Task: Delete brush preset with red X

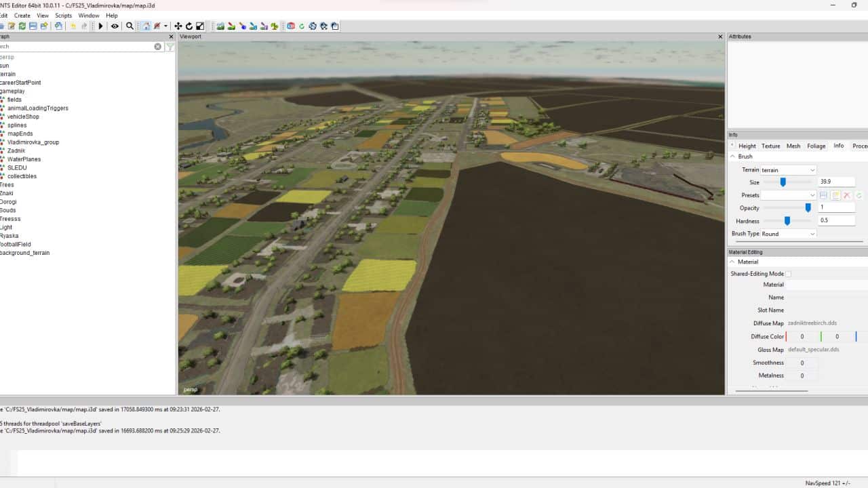Action: 847,195
